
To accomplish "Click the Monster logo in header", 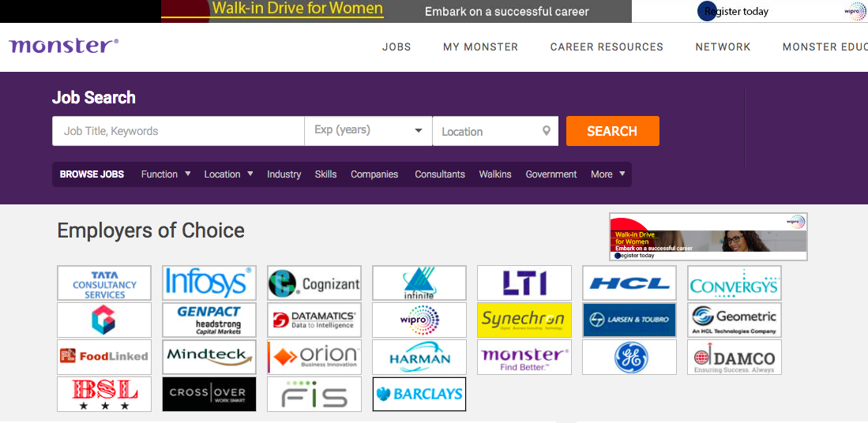I will [64, 46].
